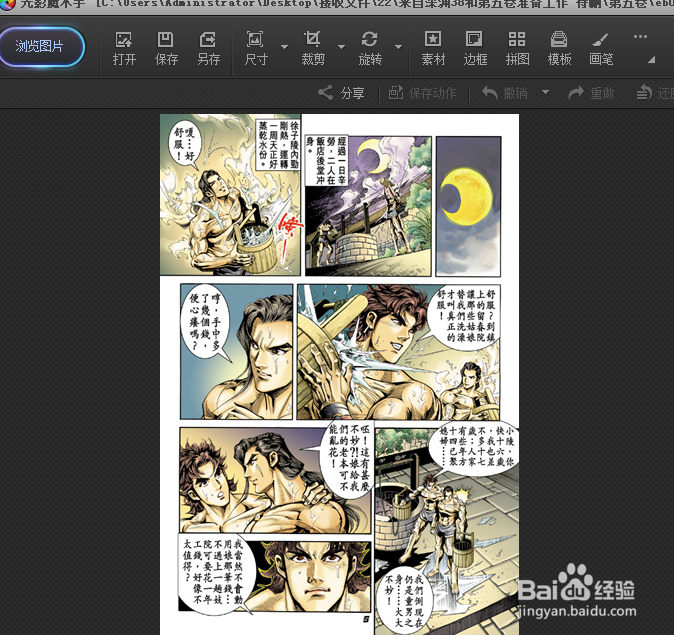Expand the 裁剪 crop dropdown arrow
Screen dimensions: 674x635
[x=342, y=46]
